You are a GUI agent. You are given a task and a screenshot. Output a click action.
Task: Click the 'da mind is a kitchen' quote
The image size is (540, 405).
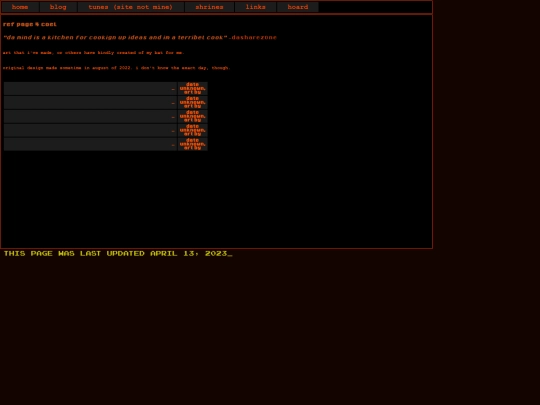point(115,37)
